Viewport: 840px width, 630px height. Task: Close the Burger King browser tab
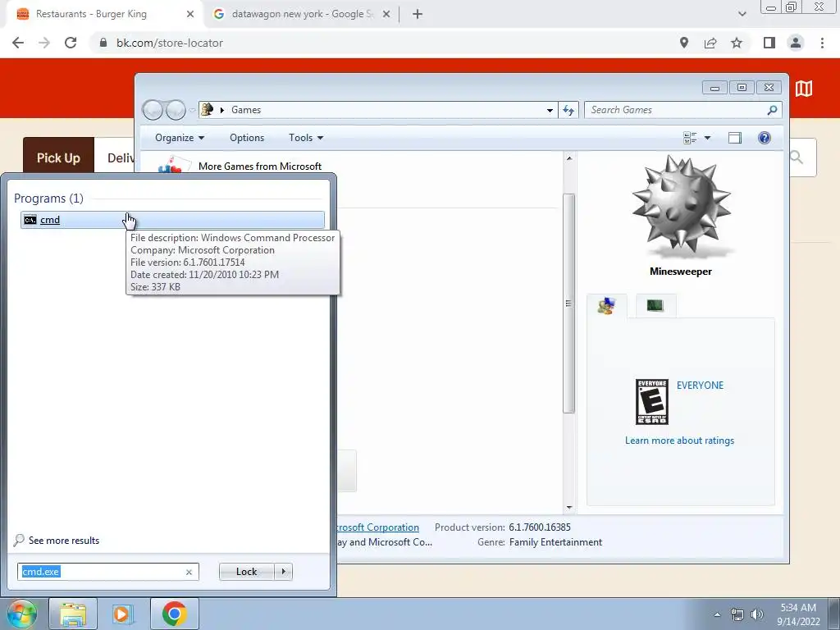click(x=190, y=14)
